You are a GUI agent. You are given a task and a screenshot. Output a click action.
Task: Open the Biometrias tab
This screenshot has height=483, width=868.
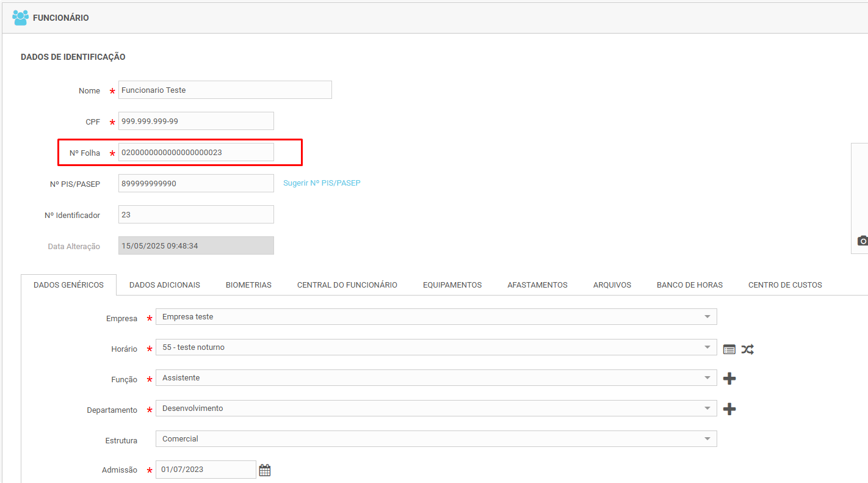(248, 285)
